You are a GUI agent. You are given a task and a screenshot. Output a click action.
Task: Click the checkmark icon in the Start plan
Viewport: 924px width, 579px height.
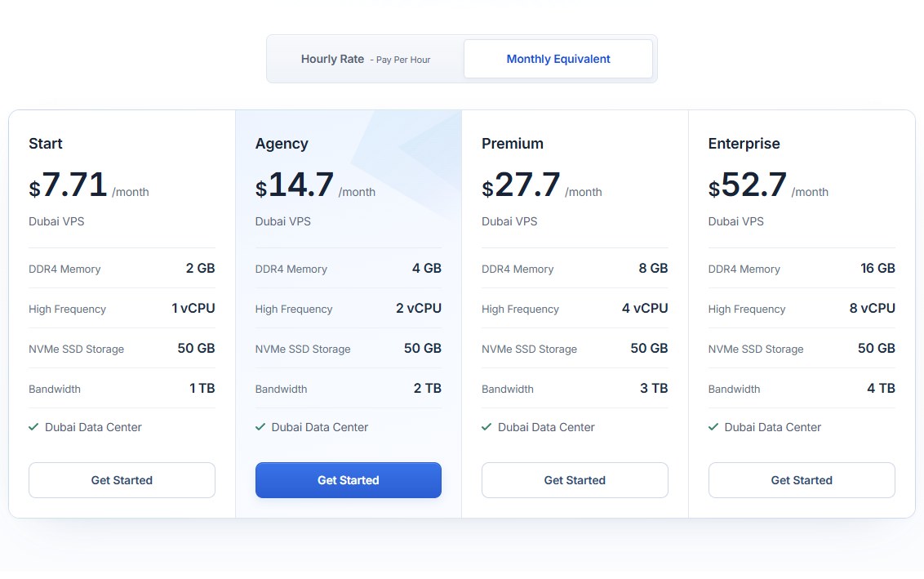(x=33, y=427)
